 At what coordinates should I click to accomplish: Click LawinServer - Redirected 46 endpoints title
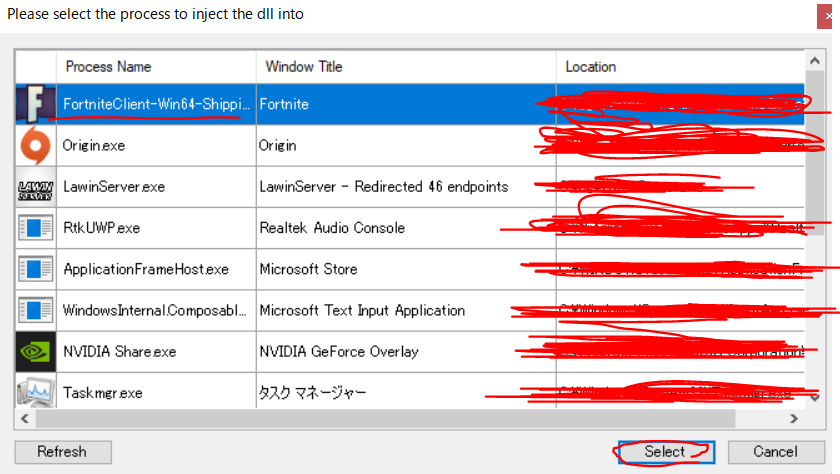tap(384, 187)
